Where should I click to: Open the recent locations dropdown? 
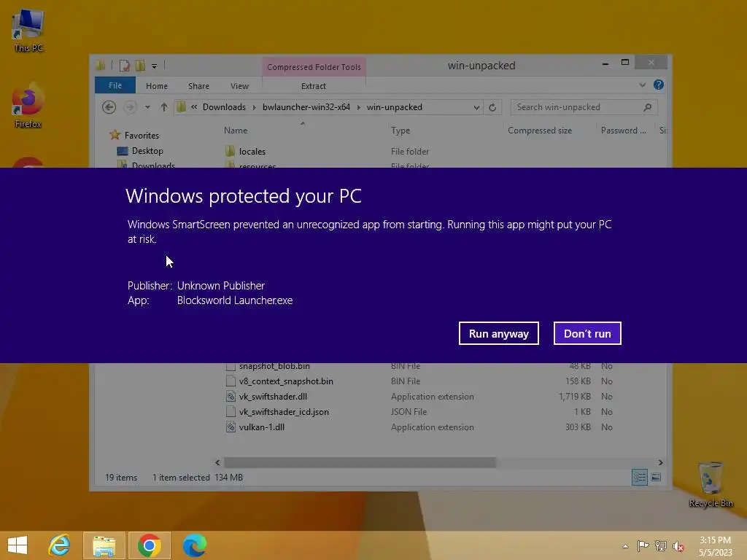(x=147, y=107)
